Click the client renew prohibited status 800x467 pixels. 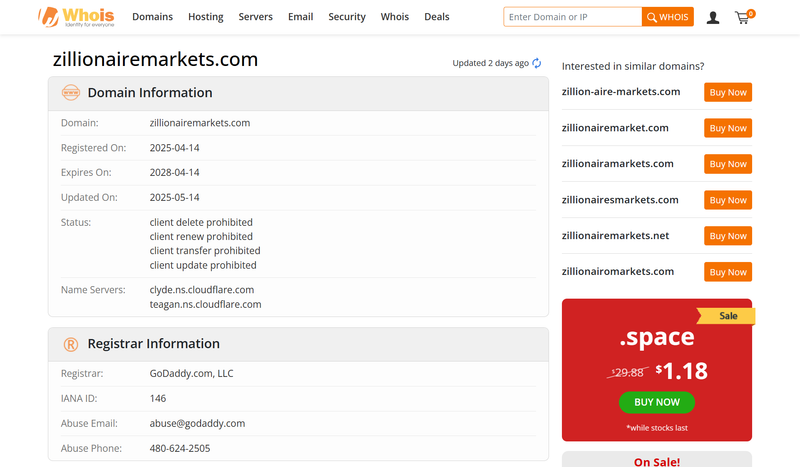pos(201,237)
